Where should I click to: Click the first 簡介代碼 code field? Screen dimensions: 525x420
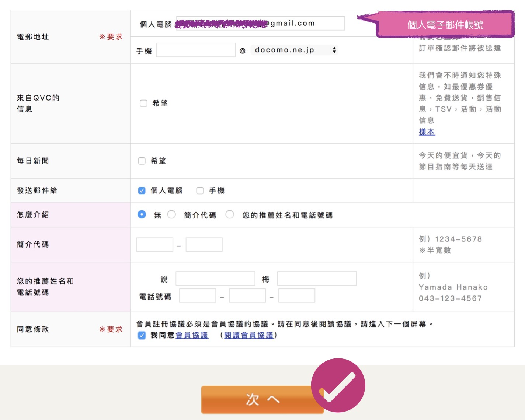(x=155, y=245)
